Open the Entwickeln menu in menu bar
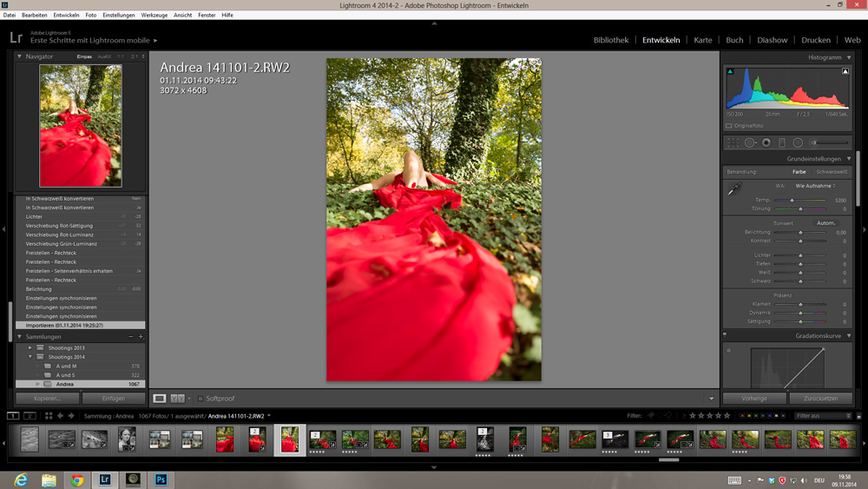The width and height of the screenshot is (868, 489). pos(66,15)
